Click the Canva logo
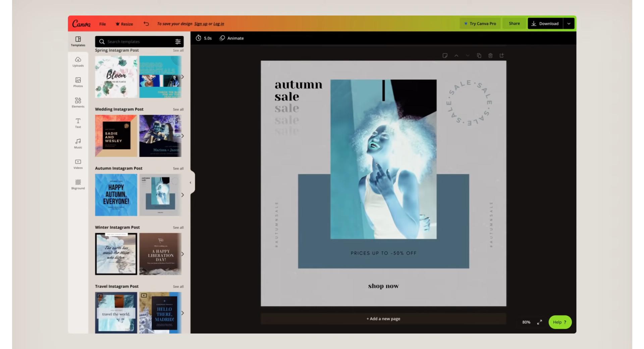644x349 pixels. (82, 23)
